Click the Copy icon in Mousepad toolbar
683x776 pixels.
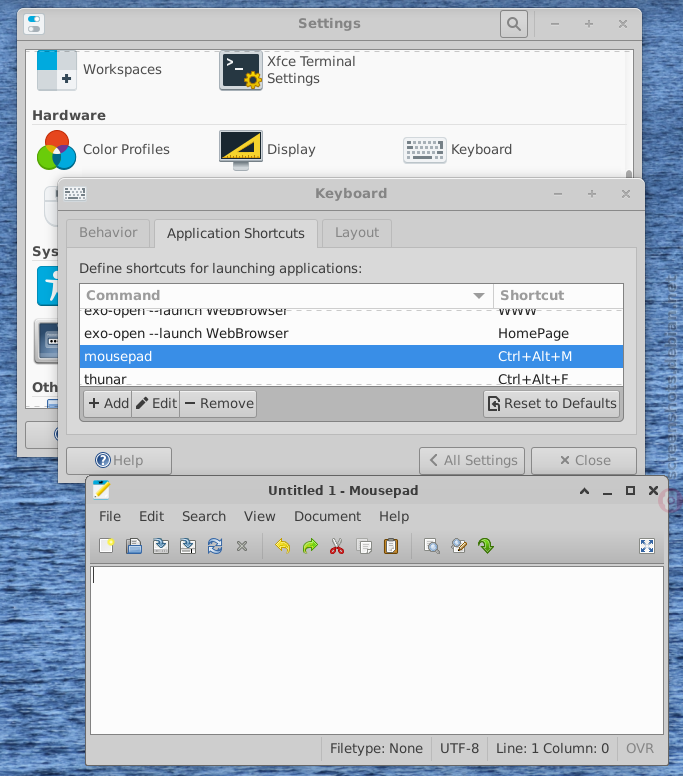pos(364,546)
